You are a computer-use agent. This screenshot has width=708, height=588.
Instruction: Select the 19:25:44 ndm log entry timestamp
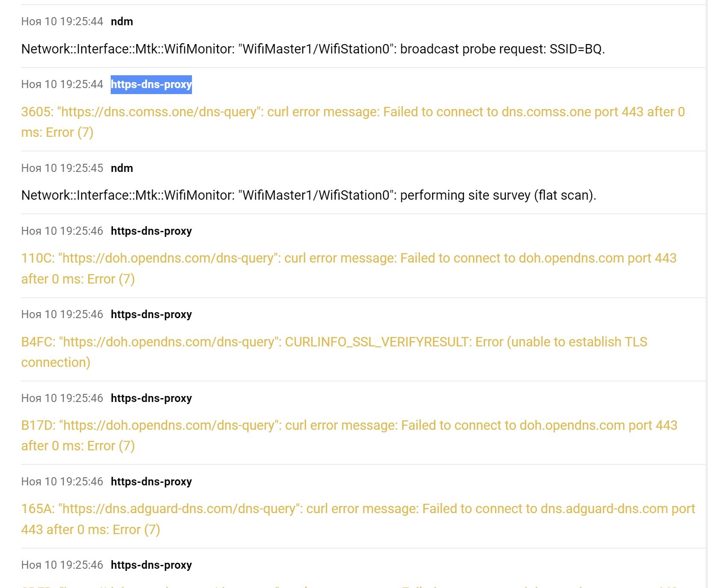(62, 21)
